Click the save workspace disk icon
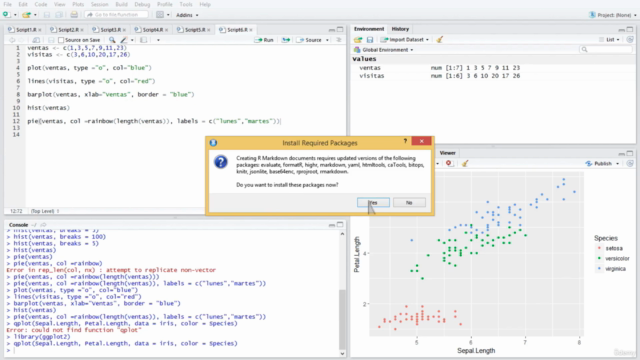Screen dimensions: 640x360 click(370, 40)
